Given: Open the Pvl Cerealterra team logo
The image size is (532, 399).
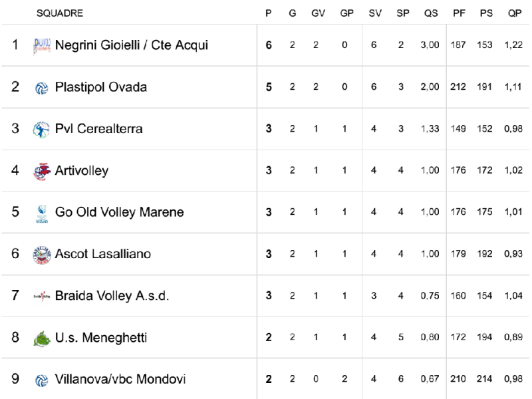Looking at the screenshot, I should point(41,130).
